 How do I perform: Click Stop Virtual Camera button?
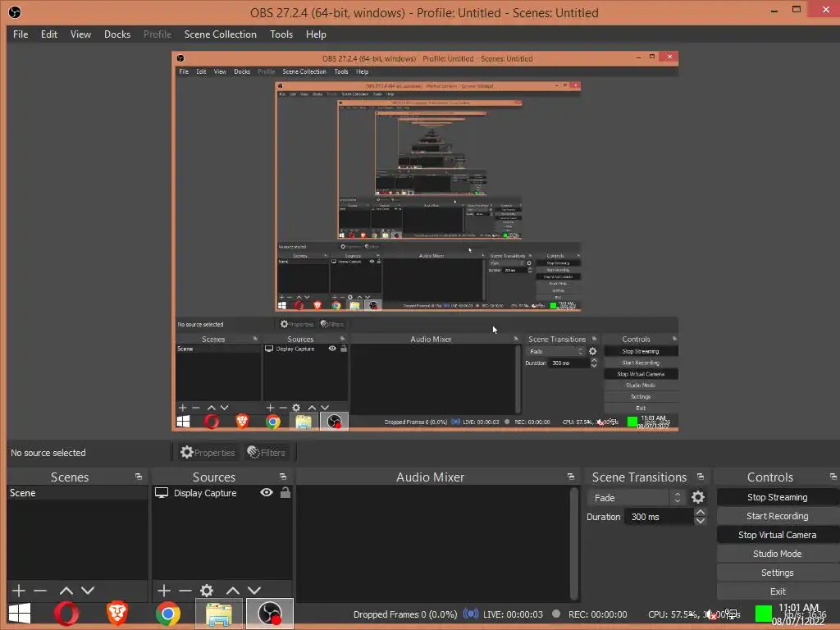778,535
